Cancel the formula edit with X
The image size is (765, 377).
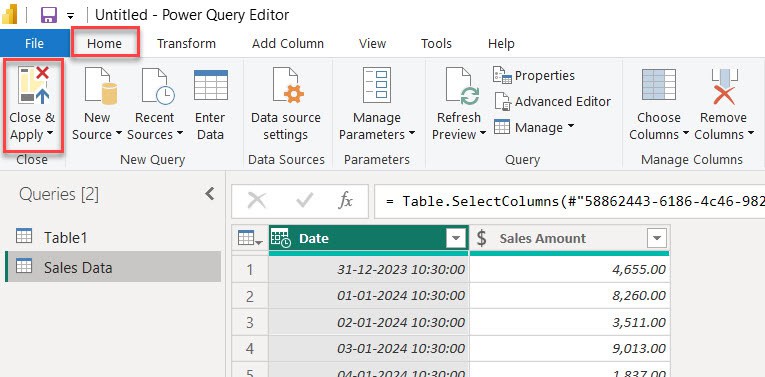[257, 200]
